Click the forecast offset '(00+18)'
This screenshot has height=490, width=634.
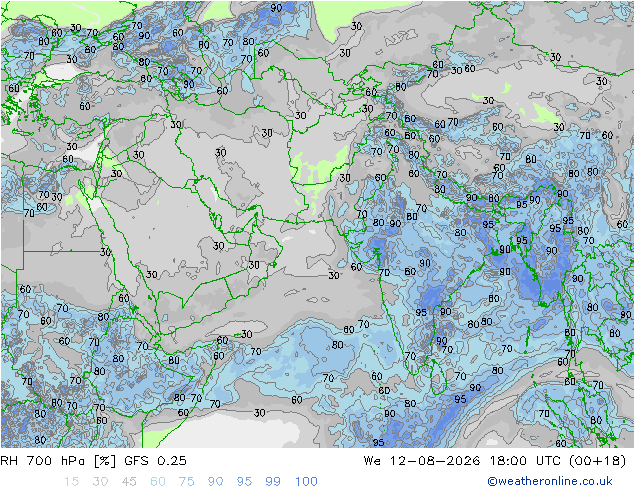(x=598, y=461)
